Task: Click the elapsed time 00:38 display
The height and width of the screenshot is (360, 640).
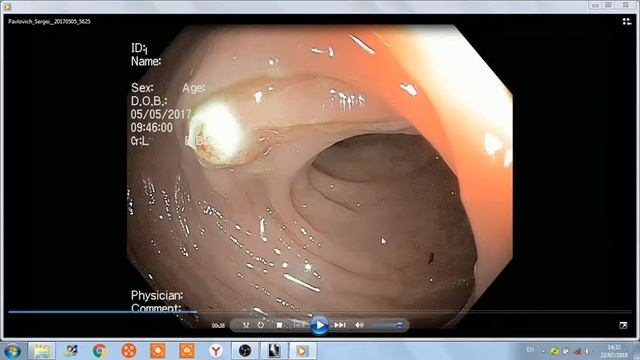Action: [x=218, y=326]
